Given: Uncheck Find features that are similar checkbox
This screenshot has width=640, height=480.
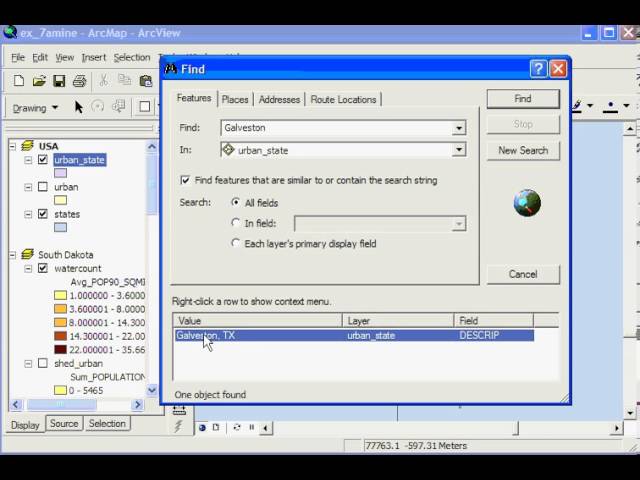Looking at the screenshot, I should tap(185, 180).
